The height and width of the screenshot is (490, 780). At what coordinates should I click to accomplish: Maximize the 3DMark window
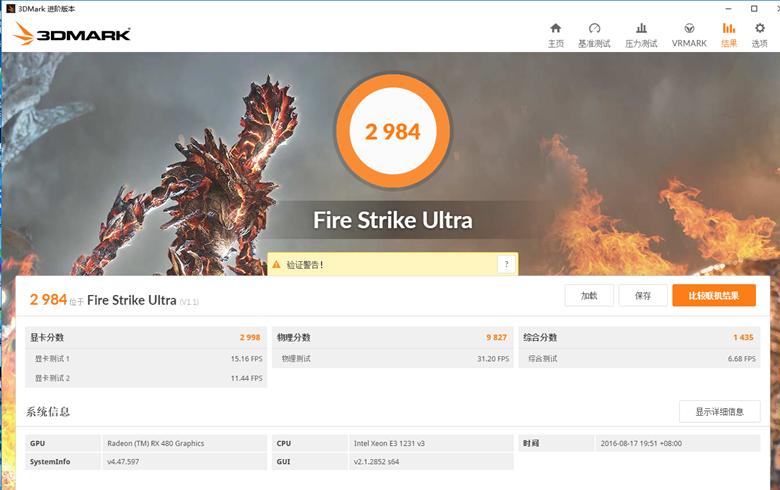point(753,8)
